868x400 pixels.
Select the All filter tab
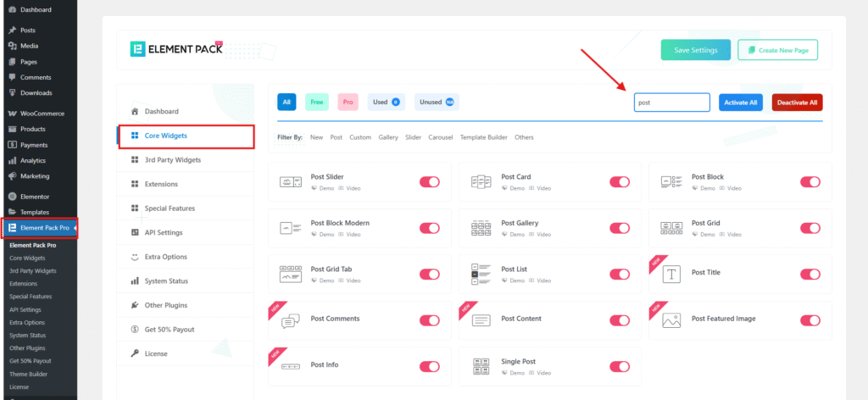click(287, 102)
